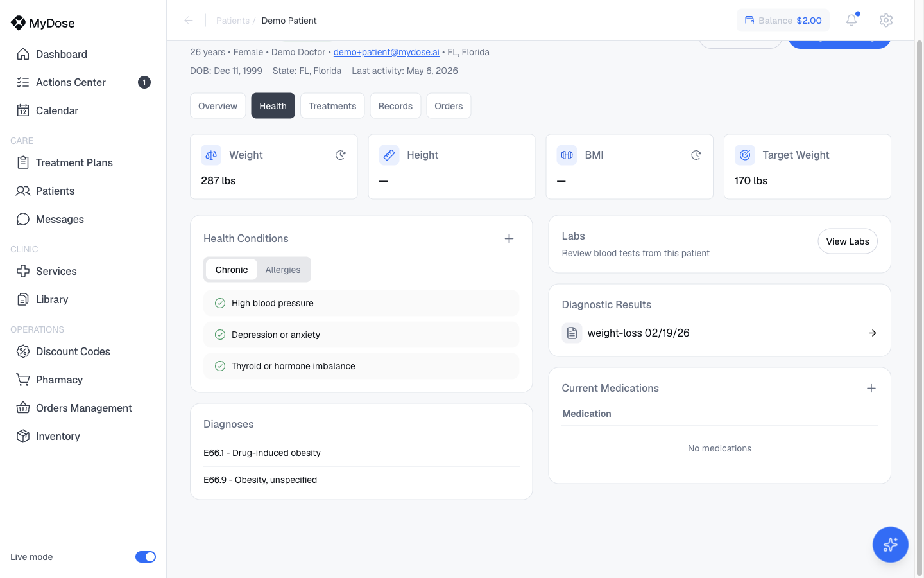Toggle the Live mode switch
Screen dimensions: 924x578
pos(146,557)
